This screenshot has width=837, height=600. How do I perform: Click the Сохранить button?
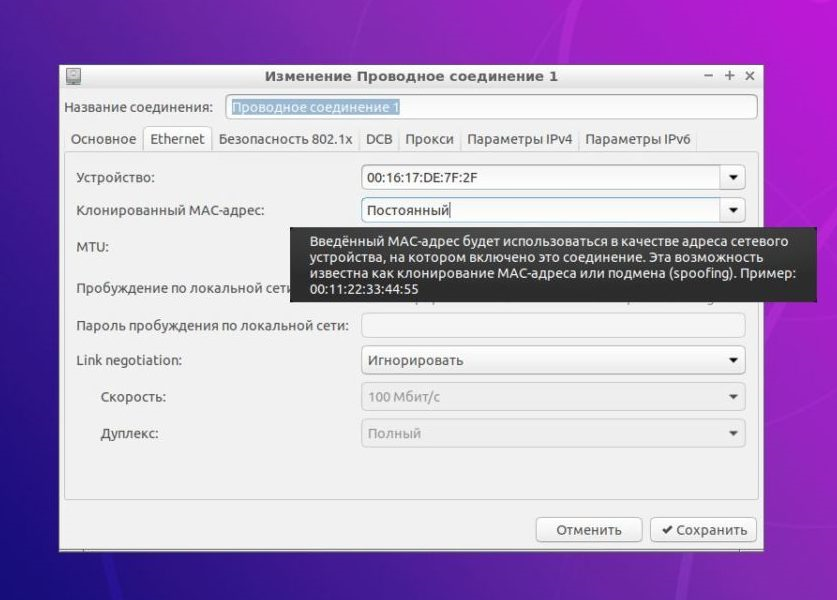(x=703, y=530)
